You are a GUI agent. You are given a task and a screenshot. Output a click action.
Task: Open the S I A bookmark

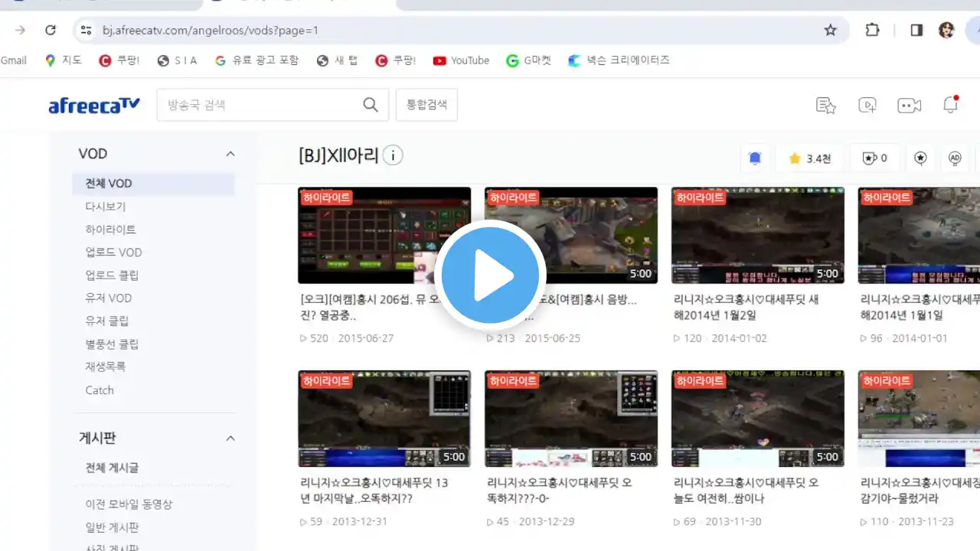tap(177, 60)
